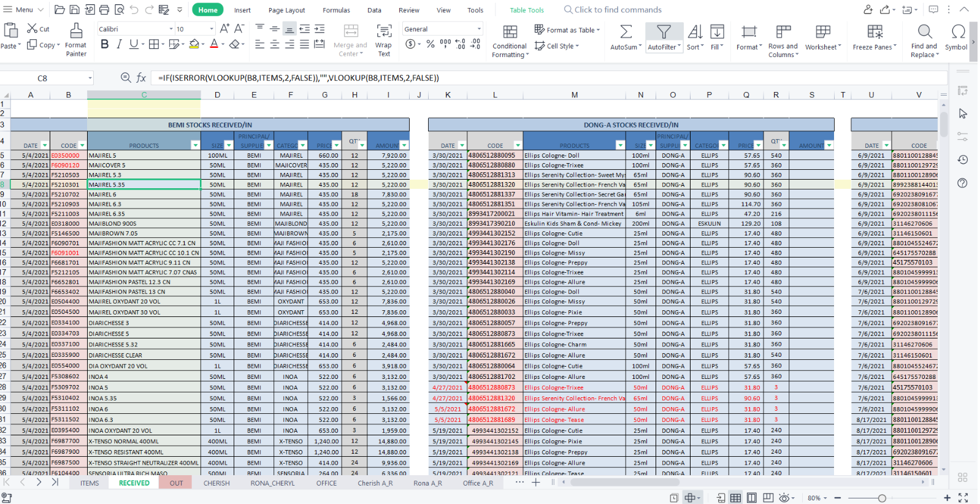Open Find and Replace
980x504 pixels.
[x=924, y=40]
